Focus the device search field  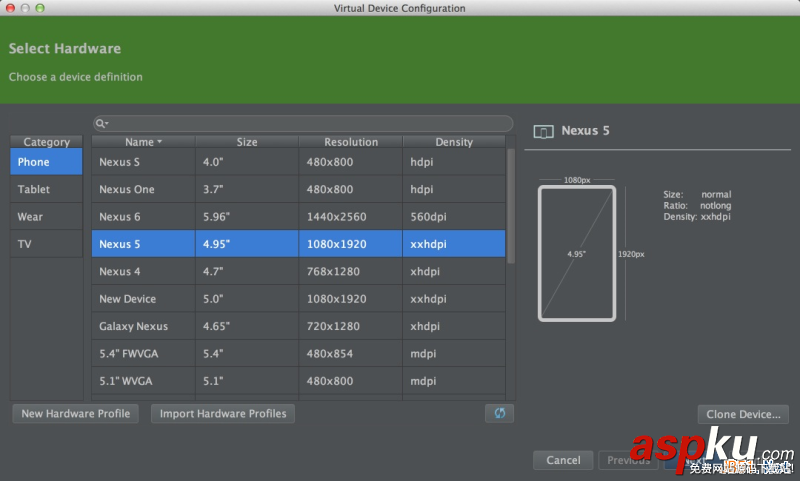303,123
